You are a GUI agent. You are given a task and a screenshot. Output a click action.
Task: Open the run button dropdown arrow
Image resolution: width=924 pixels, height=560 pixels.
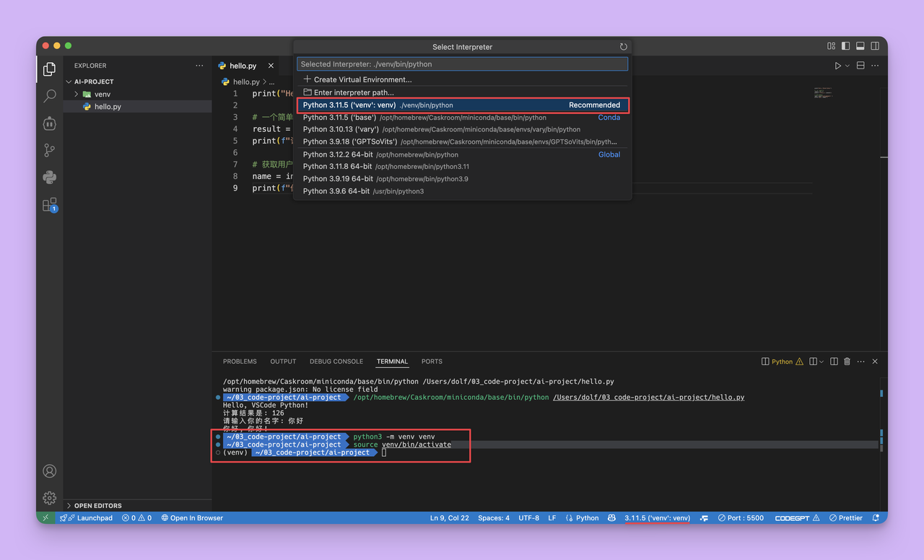[x=847, y=66]
